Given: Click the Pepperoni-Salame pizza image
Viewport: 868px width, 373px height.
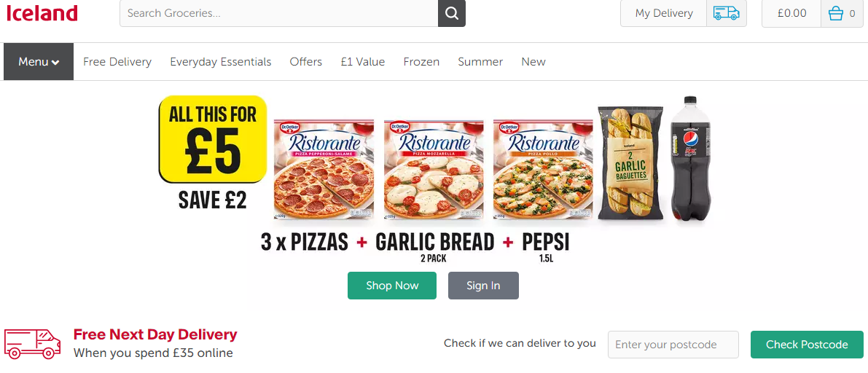Looking at the screenshot, I should click(x=324, y=170).
